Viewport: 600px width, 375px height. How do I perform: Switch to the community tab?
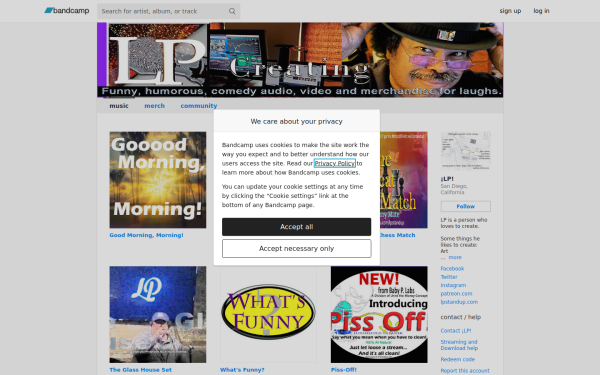[x=199, y=106]
